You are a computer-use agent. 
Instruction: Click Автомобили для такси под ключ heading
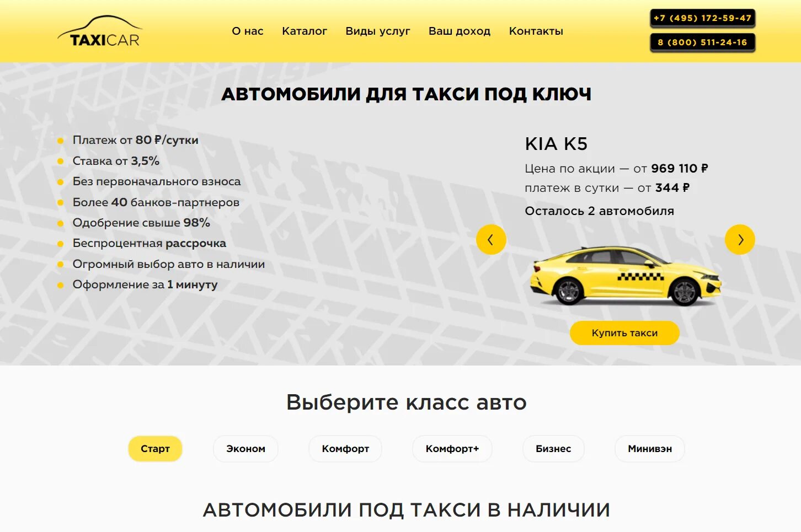coord(407,94)
